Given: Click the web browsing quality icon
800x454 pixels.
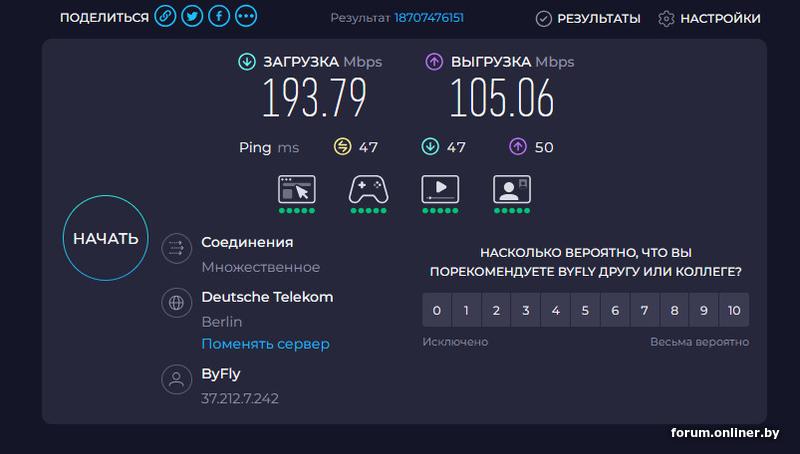Looking at the screenshot, I should click(296, 189).
